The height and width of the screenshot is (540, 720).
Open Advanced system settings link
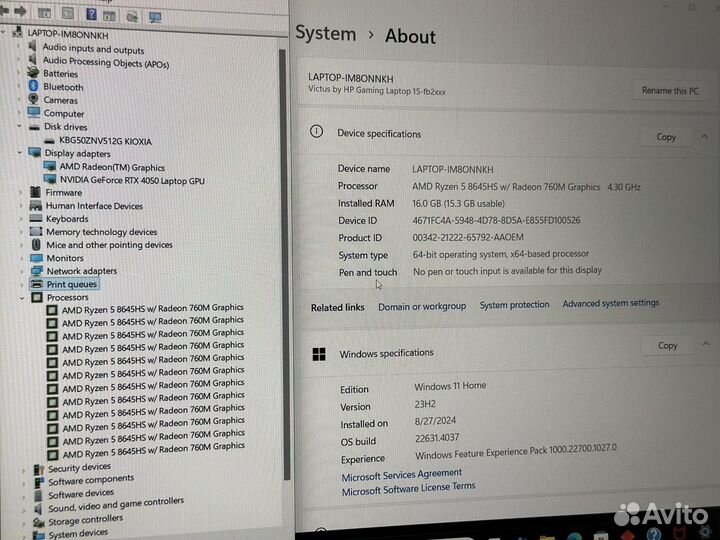611,303
